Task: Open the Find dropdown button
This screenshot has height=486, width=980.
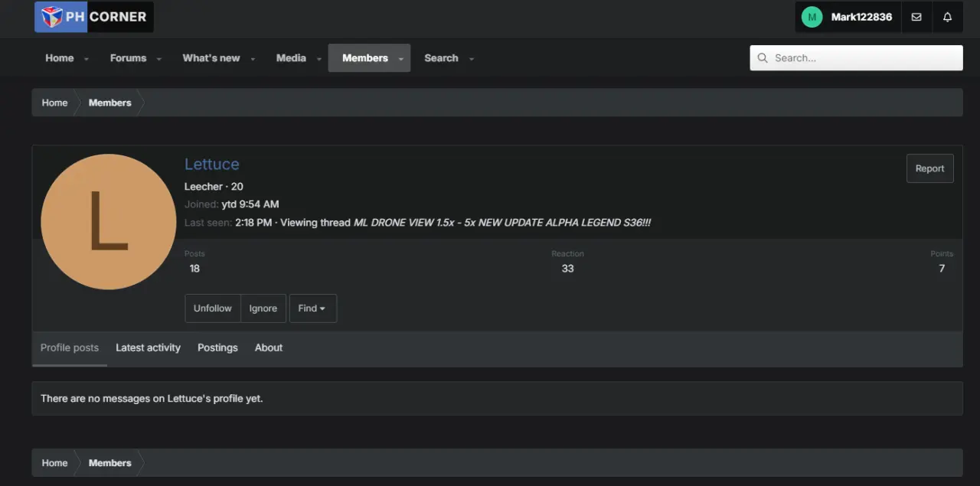Action: coord(312,308)
